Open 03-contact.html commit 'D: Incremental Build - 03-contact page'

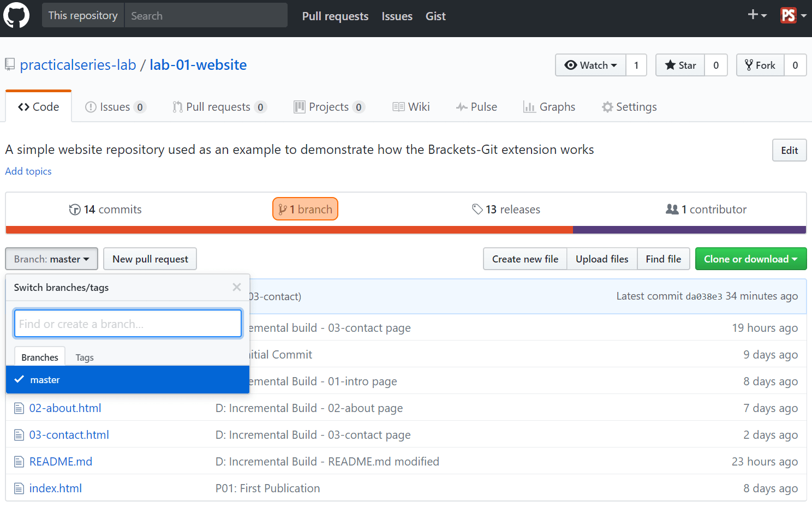point(313,434)
